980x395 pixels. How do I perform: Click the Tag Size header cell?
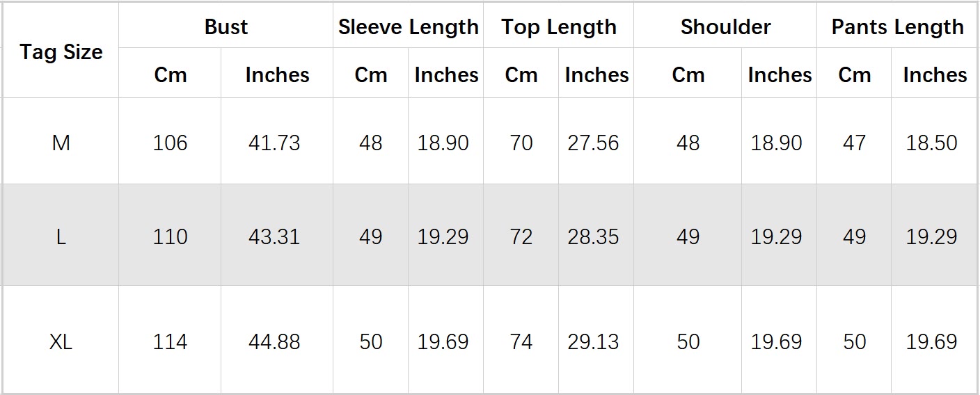point(61,52)
